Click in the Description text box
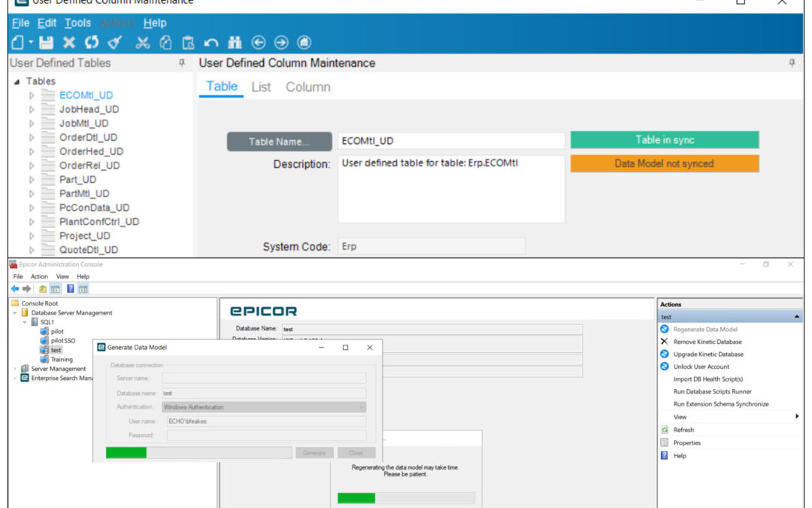The height and width of the screenshot is (508, 812). tap(451, 189)
